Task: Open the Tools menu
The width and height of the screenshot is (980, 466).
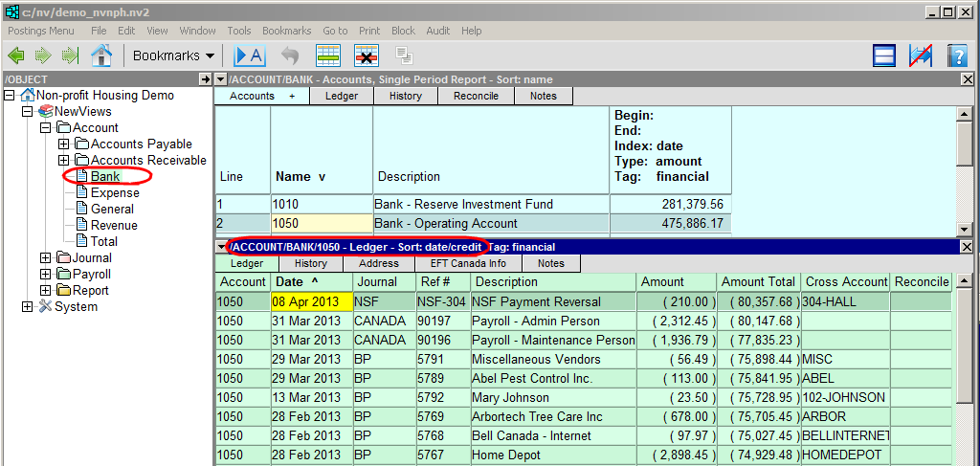Action: (239, 31)
